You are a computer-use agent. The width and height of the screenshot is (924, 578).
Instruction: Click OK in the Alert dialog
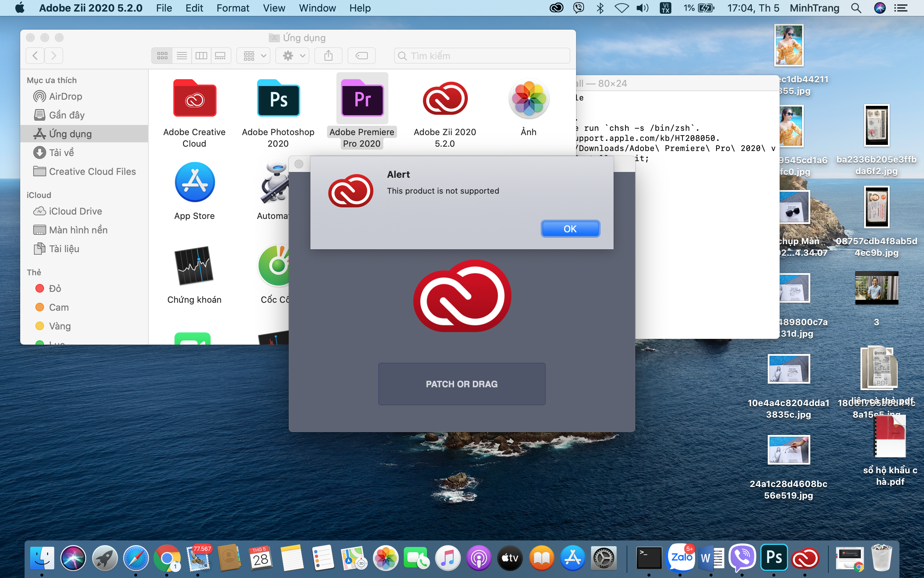click(x=570, y=229)
